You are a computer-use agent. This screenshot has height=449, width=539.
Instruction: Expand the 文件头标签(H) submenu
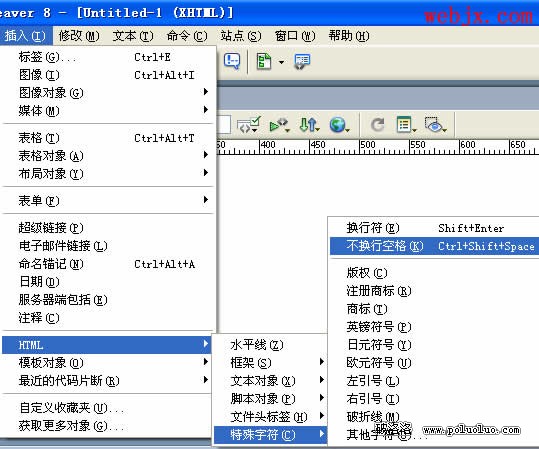pyautogui.click(x=270, y=417)
